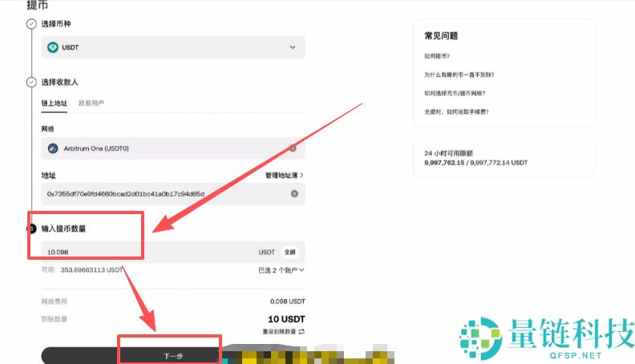Click the 常见问题 heading
Viewport: 635px width, 364px height.
point(441,35)
